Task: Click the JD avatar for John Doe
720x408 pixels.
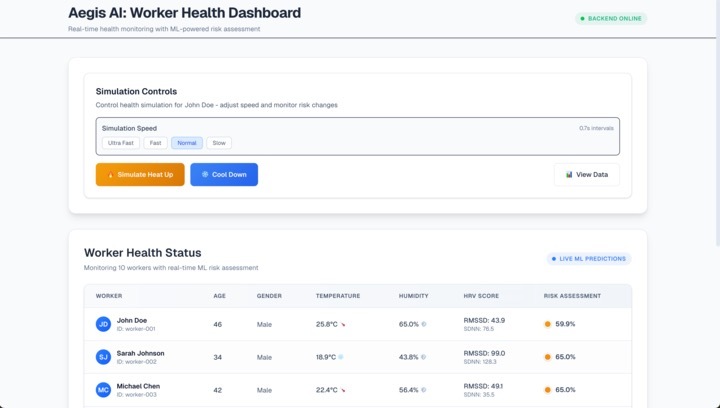Action: click(103, 324)
